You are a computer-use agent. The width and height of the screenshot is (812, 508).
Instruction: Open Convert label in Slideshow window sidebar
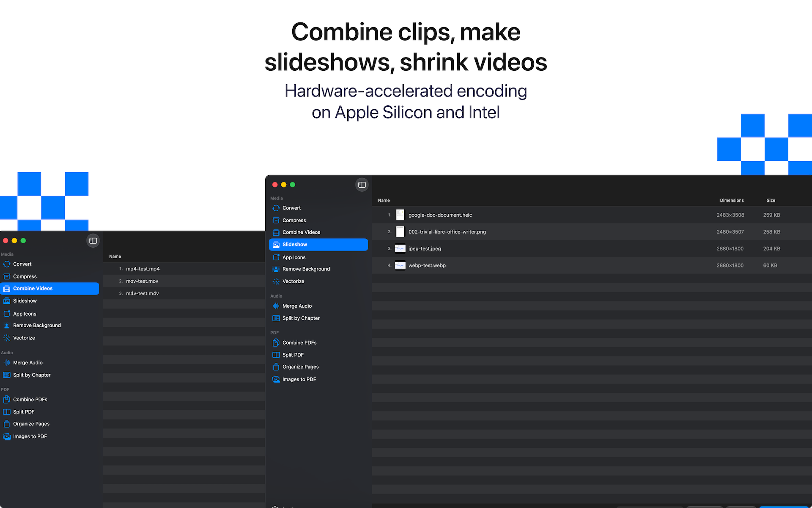coord(291,208)
